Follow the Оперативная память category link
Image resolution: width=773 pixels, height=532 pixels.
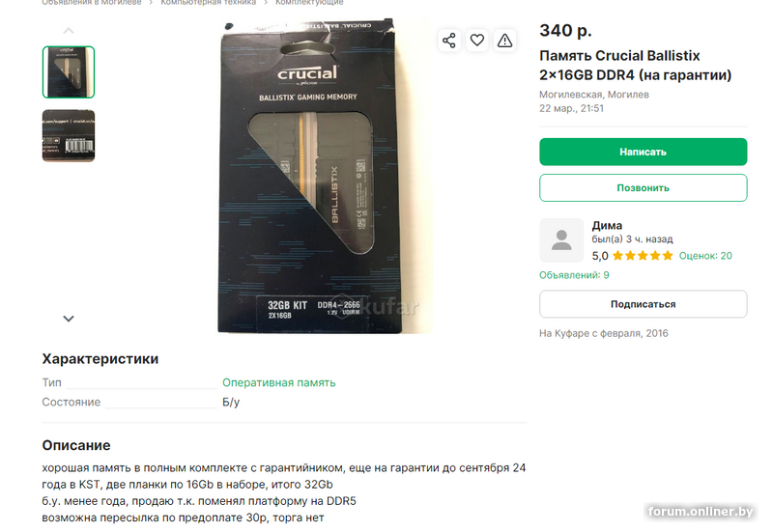tap(279, 382)
